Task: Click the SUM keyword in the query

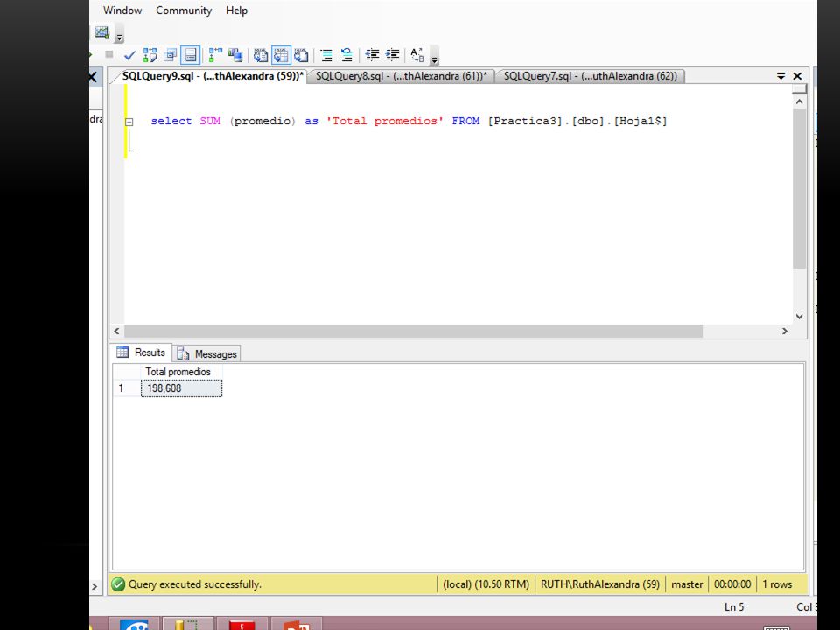Action: (x=211, y=121)
